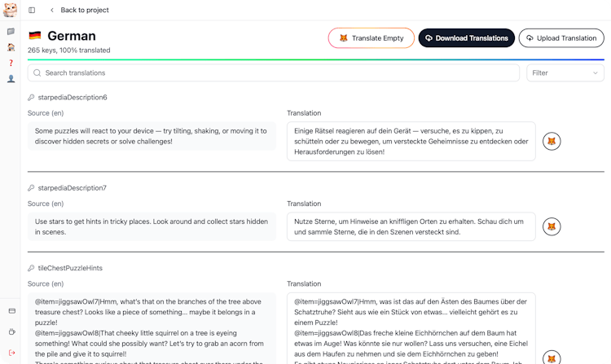Edit the starpediaDescription7 German translation text
Image resolution: width=611 pixels, height=364 pixels.
pos(411,226)
